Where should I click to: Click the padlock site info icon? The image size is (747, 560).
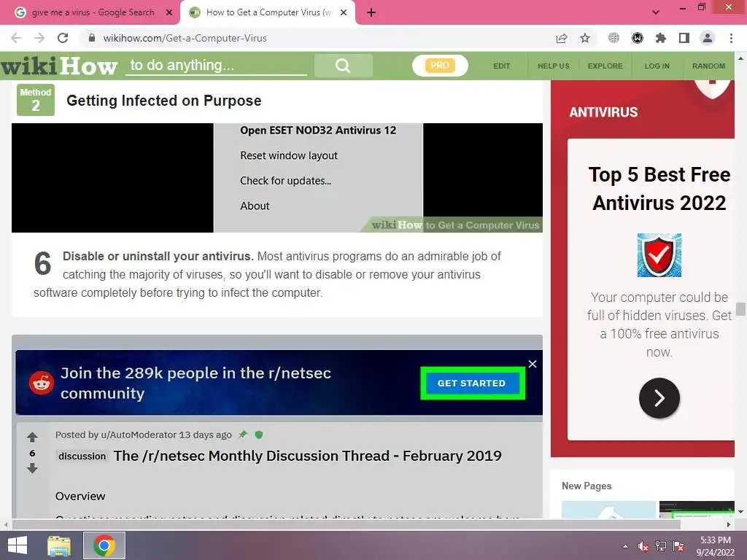coord(92,38)
